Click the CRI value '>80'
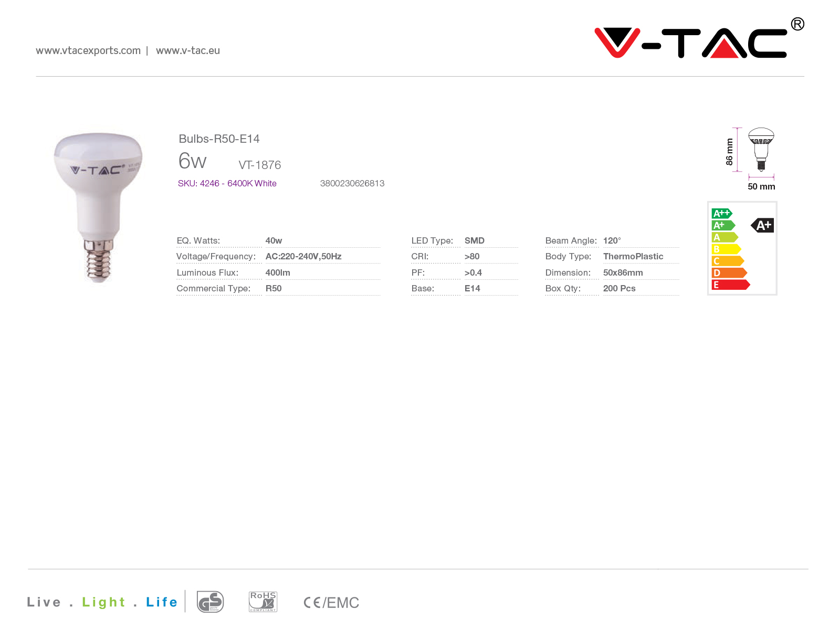 472,256
